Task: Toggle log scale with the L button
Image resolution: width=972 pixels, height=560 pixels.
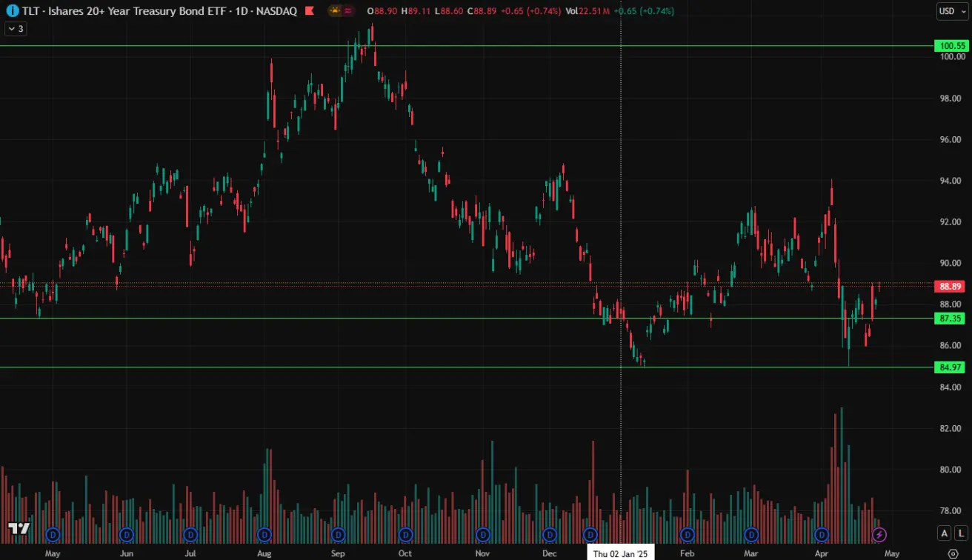Action: point(960,533)
